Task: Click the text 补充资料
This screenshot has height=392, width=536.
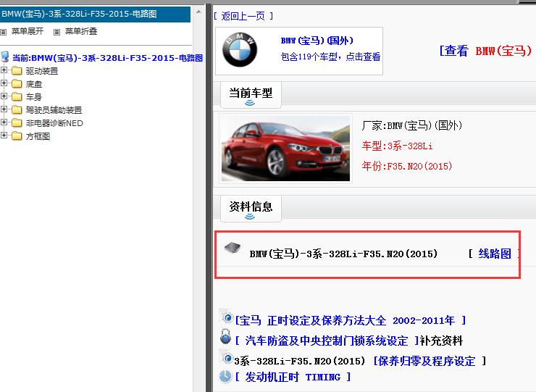Action: point(441,341)
